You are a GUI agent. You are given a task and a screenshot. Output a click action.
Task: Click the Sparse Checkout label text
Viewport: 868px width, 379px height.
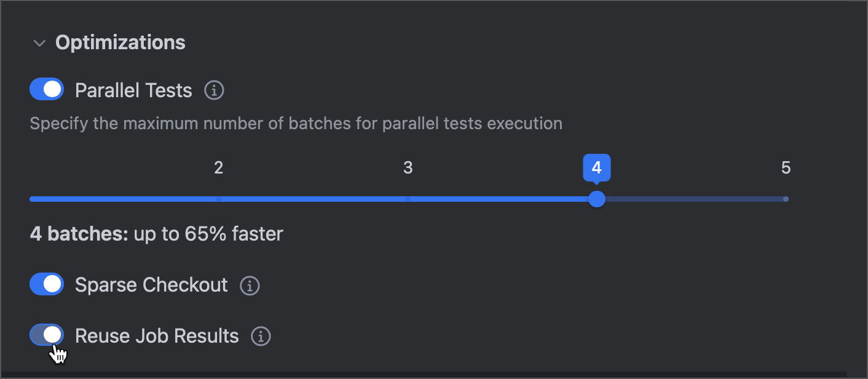click(x=151, y=284)
